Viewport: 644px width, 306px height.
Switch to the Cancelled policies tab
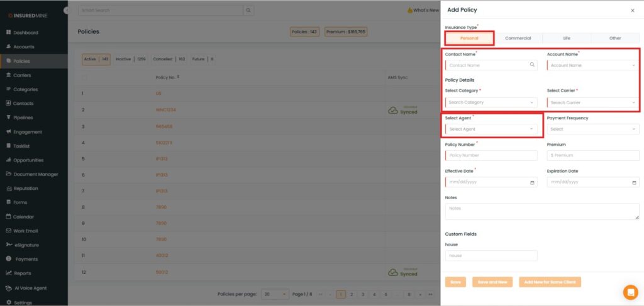pyautogui.click(x=169, y=59)
